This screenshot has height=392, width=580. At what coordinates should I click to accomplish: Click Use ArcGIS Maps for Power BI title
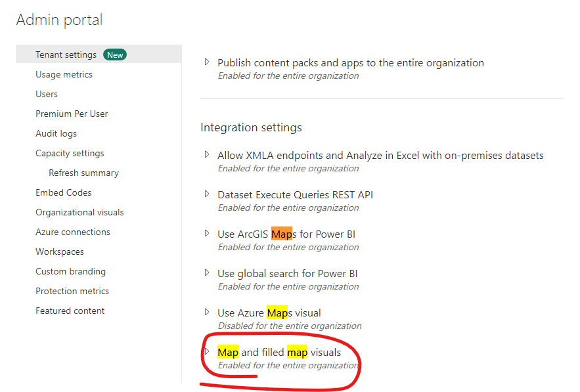286,234
